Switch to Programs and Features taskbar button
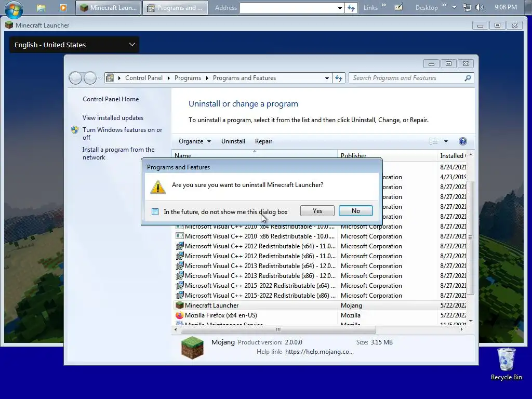This screenshot has height=399, width=532. [x=175, y=8]
